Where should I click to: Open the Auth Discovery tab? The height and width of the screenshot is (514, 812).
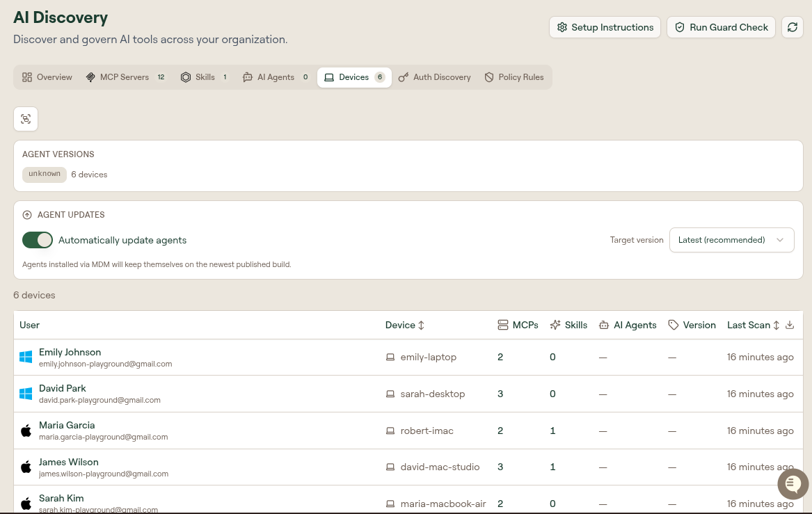tap(435, 77)
